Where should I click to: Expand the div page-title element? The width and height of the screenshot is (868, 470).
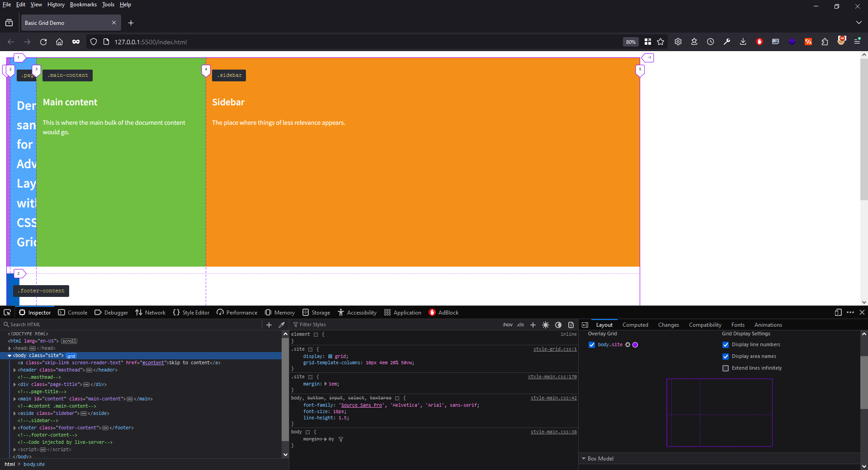[x=14, y=385]
